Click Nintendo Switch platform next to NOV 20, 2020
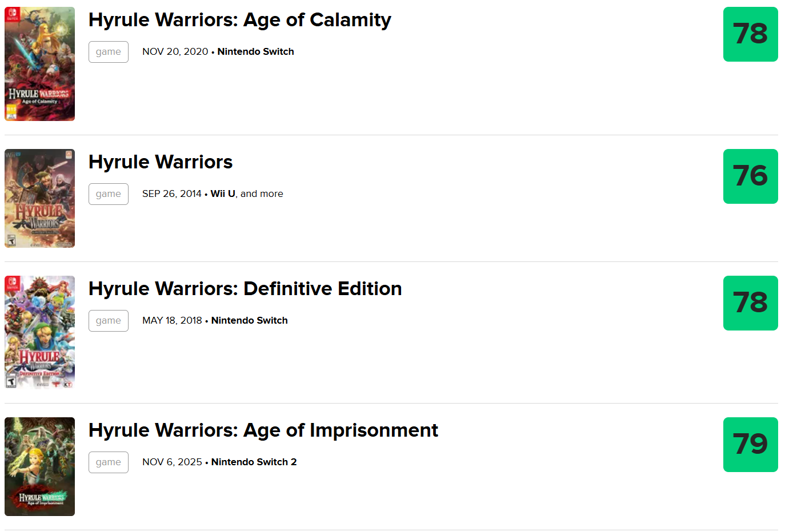785x532 pixels. (255, 52)
